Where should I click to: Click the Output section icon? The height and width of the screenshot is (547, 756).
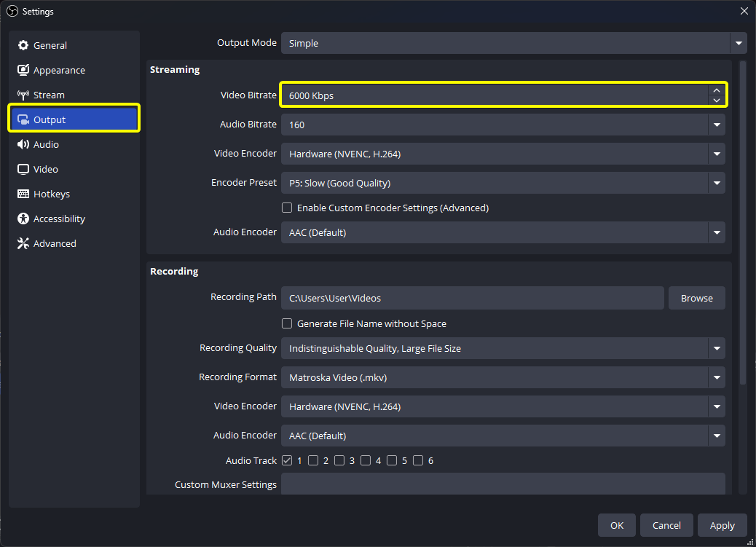tap(23, 119)
